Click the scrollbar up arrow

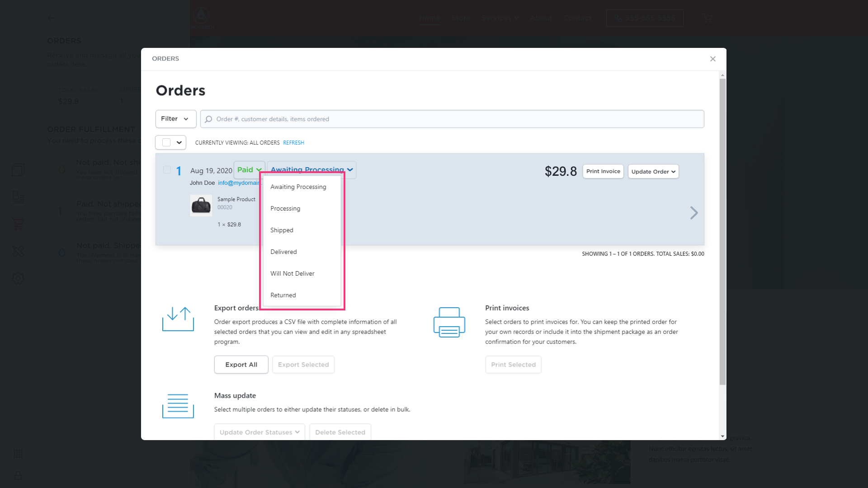tap(722, 75)
